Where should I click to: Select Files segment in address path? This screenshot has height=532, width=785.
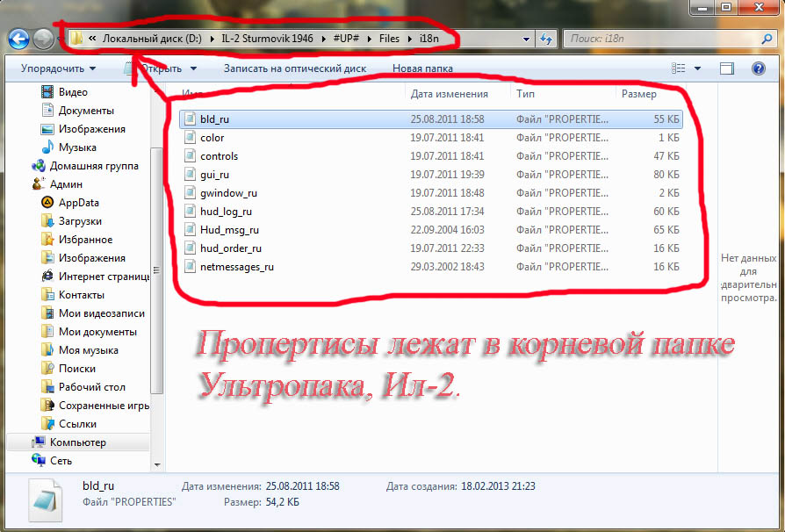(x=389, y=39)
